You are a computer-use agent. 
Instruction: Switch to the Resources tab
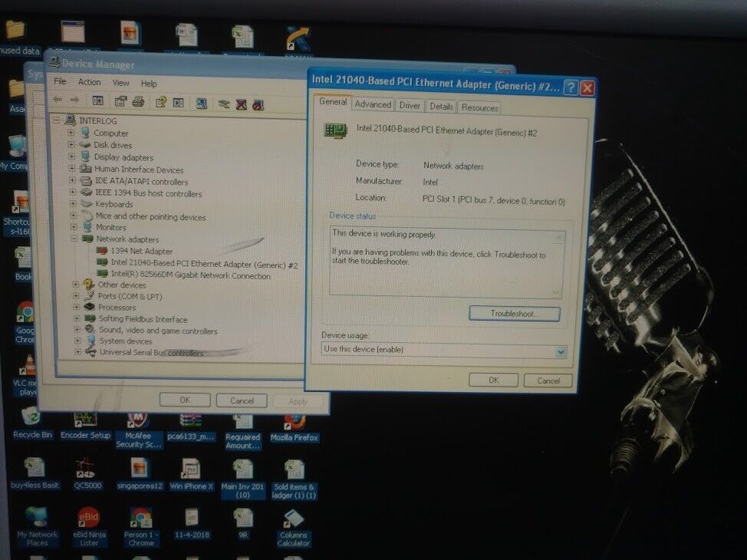click(x=479, y=107)
